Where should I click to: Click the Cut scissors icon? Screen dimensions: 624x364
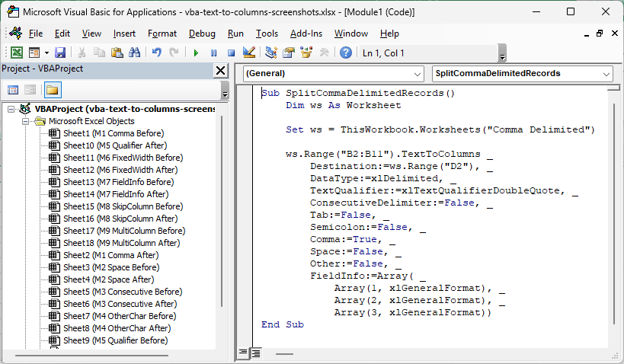click(82, 53)
